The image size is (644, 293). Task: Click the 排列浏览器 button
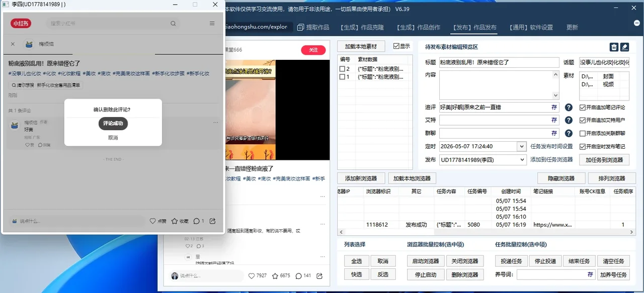(x=612, y=178)
